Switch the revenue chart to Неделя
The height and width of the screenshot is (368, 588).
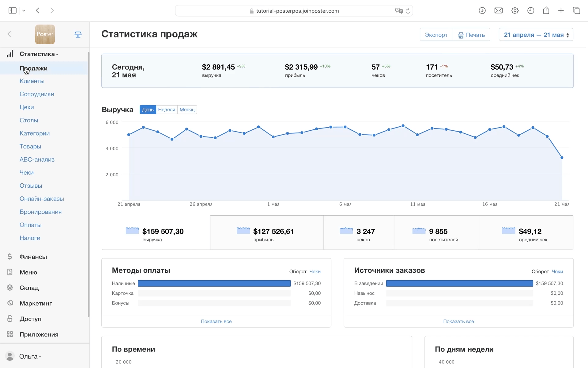[167, 110]
